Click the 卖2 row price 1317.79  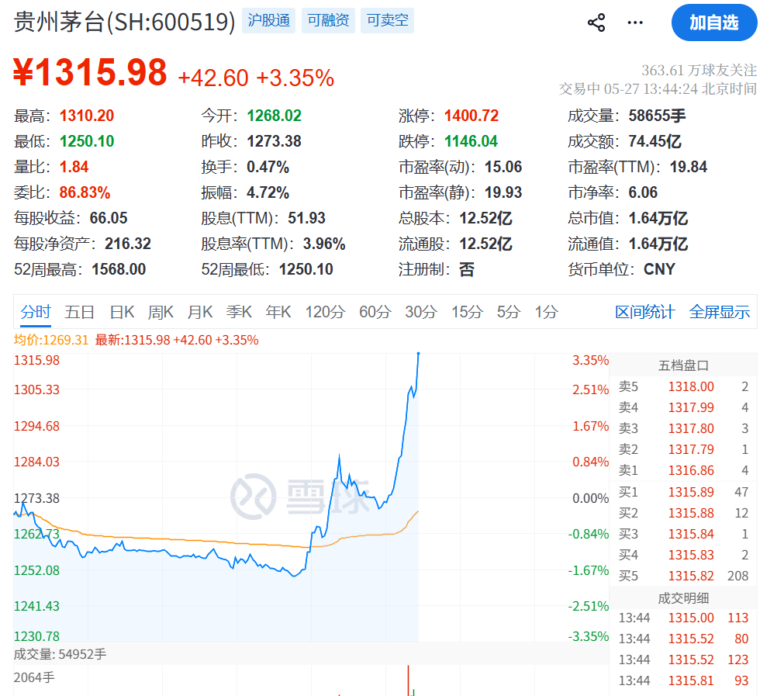(x=691, y=450)
